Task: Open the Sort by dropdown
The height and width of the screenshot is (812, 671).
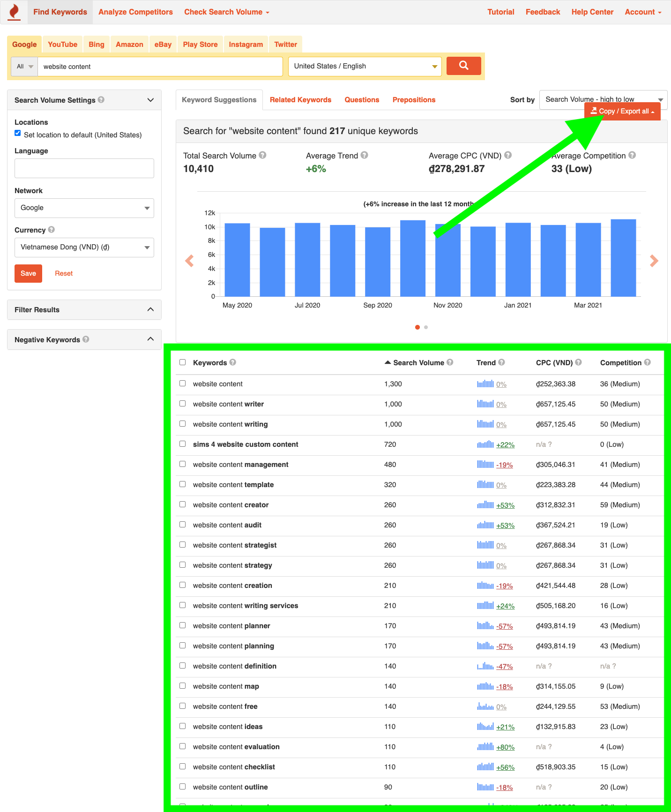Action: click(x=603, y=99)
